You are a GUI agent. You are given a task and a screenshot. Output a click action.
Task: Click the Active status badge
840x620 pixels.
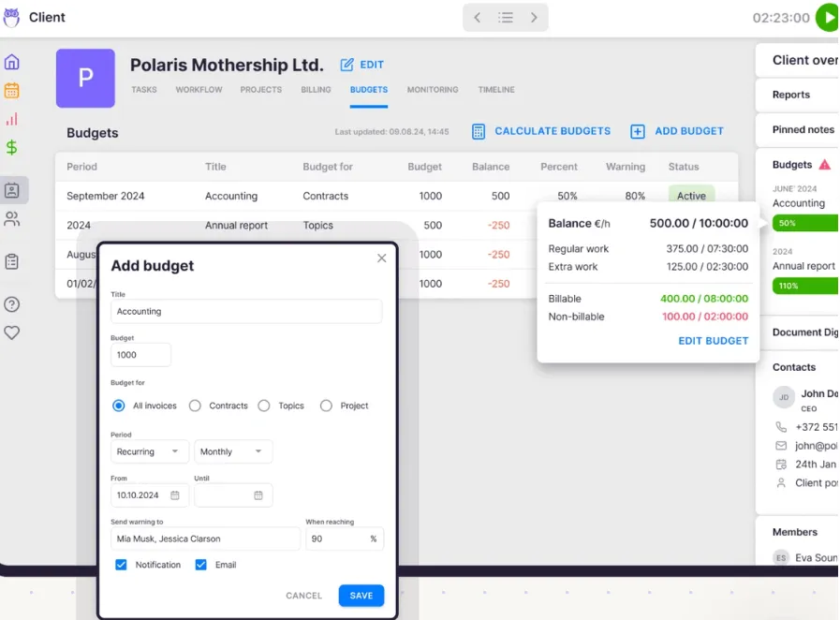tap(691, 196)
